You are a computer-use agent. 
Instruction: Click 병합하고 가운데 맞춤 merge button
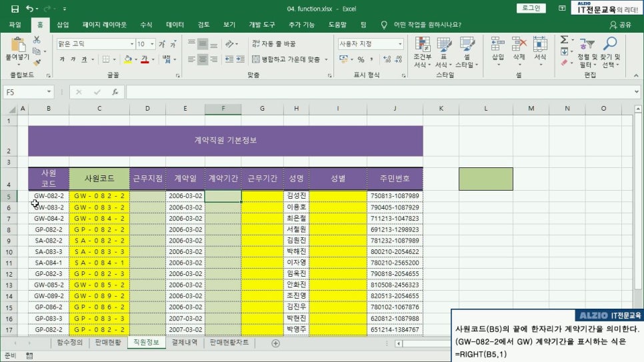[x=286, y=59]
